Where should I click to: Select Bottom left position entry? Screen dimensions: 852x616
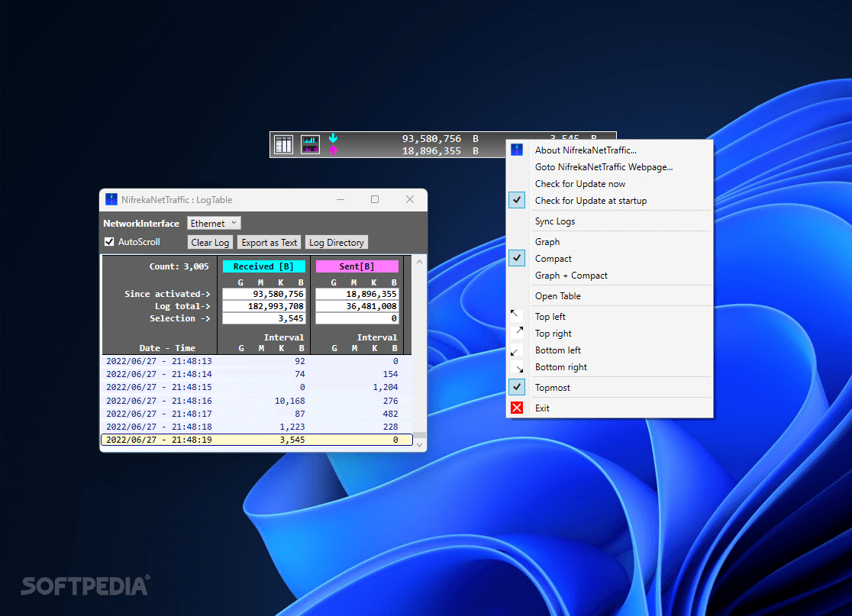click(x=557, y=351)
